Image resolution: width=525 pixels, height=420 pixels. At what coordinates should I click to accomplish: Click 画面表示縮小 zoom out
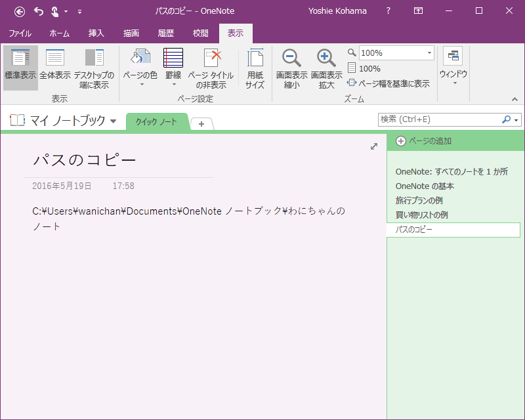pyautogui.click(x=291, y=68)
